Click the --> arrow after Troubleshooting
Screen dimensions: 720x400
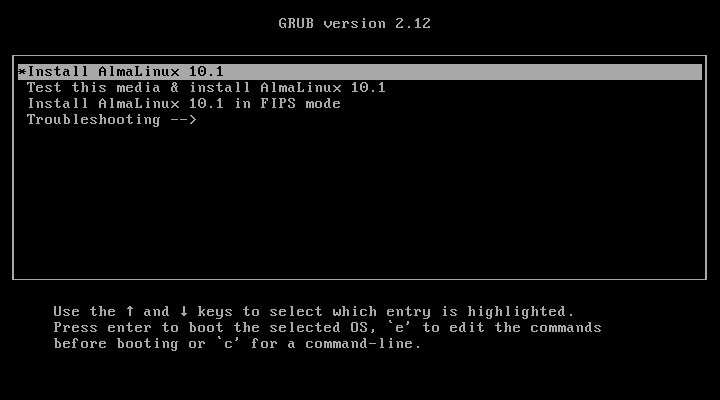183,120
